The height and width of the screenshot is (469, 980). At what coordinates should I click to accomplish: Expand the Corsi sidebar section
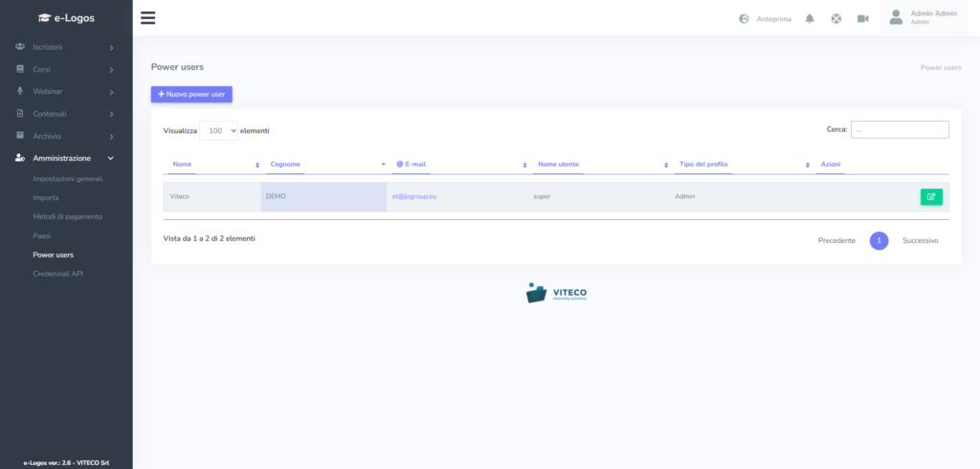tap(65, 69)
